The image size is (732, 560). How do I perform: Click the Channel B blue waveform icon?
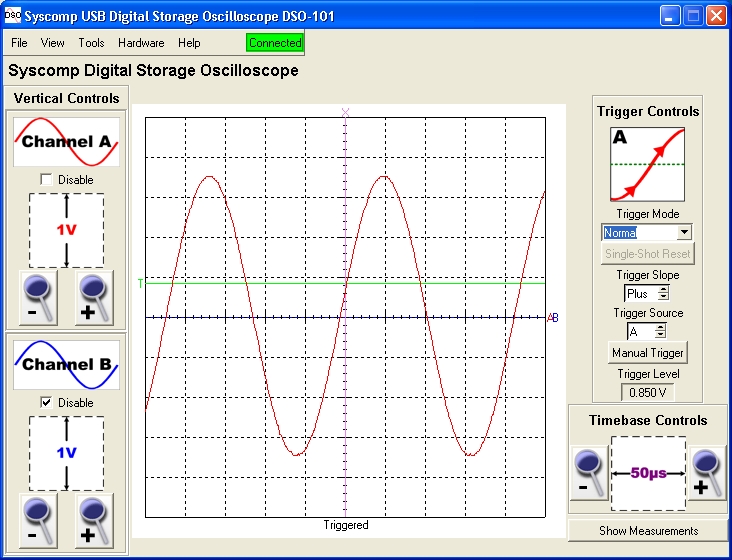pos(66,364)
